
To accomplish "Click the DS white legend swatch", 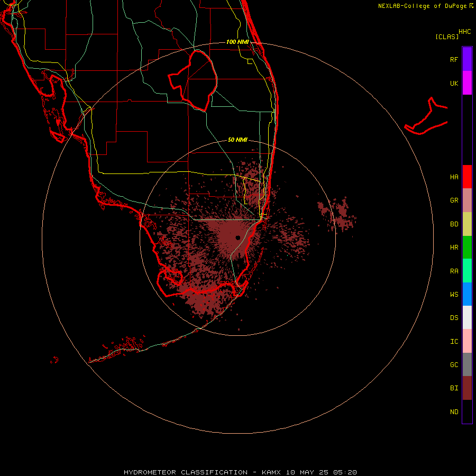I will (467, 317).
